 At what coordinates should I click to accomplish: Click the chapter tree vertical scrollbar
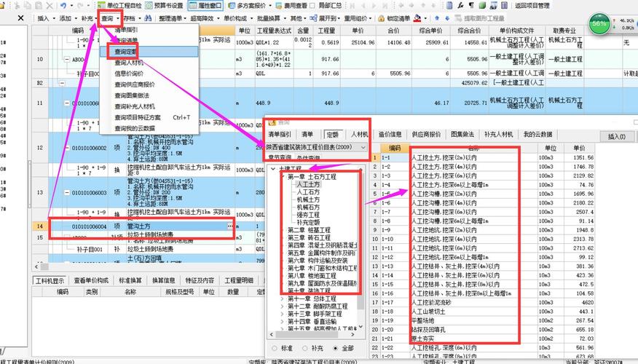point(361,248)
